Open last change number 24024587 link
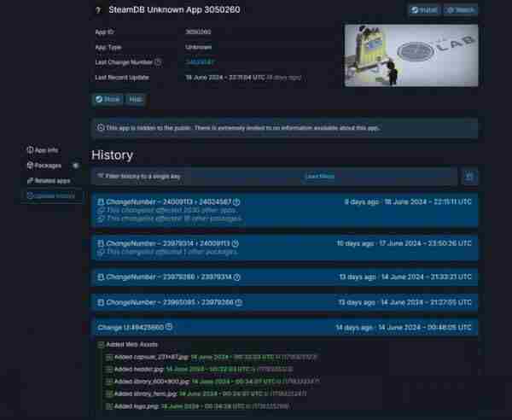 click(200, 62)
